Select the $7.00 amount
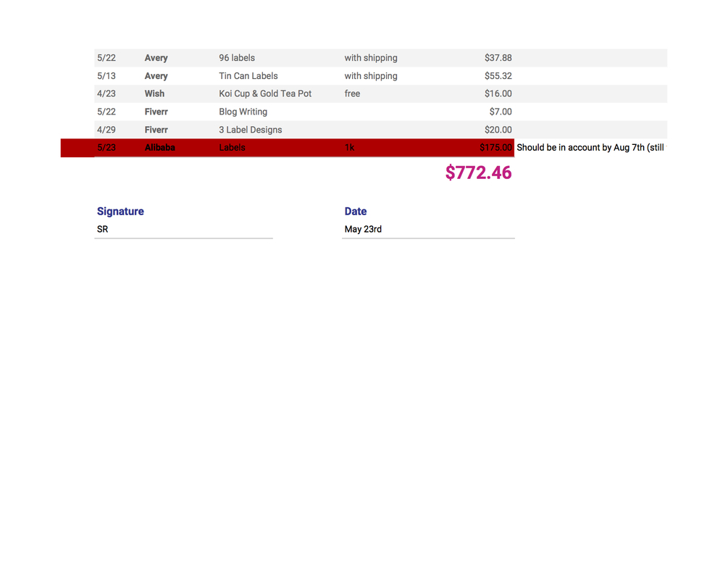This screenshot has width=728, height=563. coord(501,112)
